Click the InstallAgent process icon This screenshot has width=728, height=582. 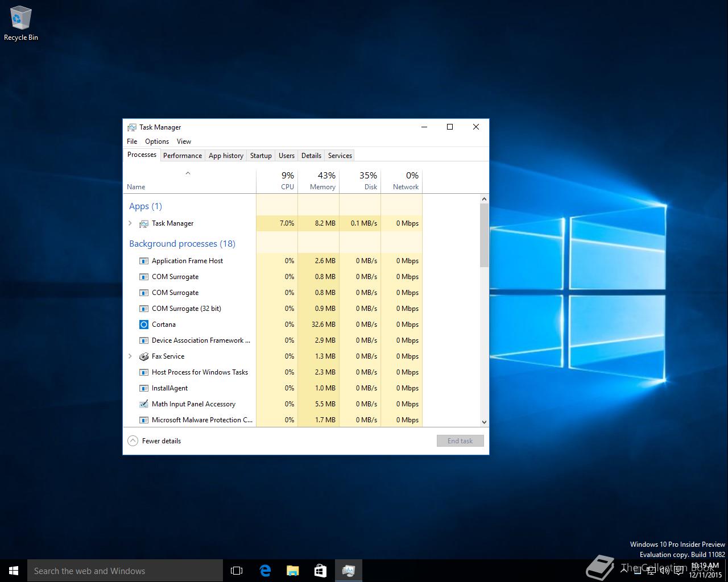pos(144,388)
